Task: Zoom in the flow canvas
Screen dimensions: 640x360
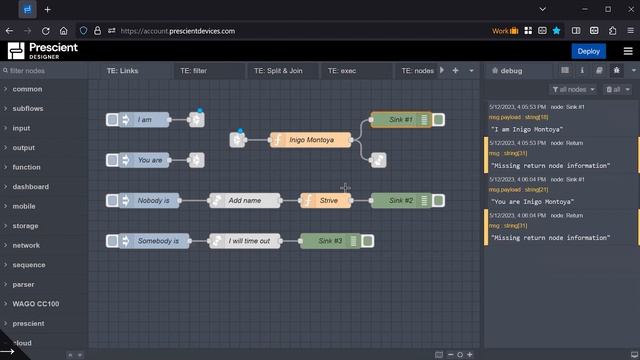Action: point(470,355)
